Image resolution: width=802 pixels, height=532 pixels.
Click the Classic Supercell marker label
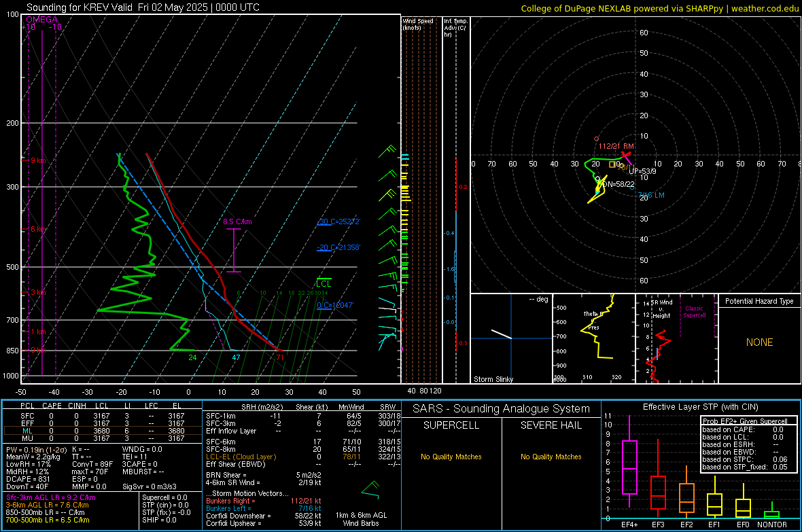[694, 312]
